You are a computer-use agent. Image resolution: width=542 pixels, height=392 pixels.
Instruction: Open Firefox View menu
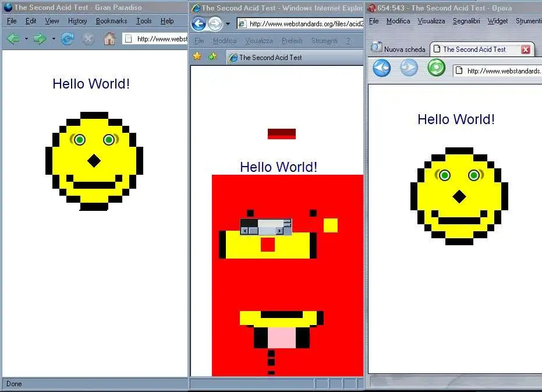click(52, 21)
